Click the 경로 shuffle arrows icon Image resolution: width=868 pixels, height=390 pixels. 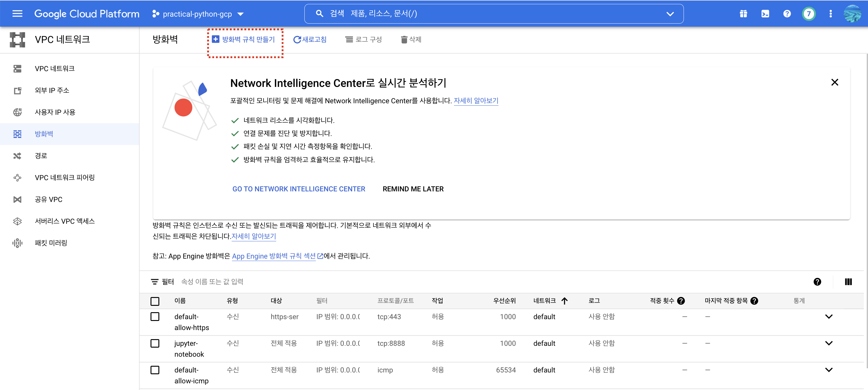(x=17, y=156)
